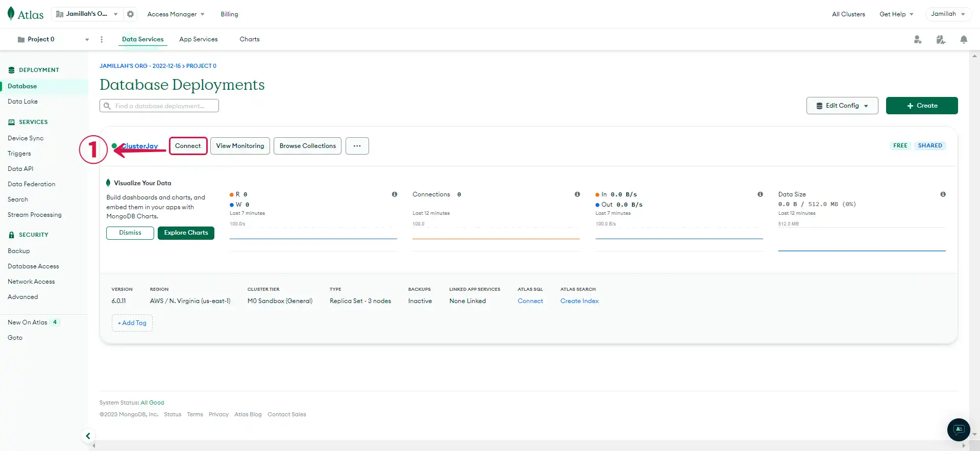Open Triggers in the sidebar
Screen dimensions: 980x451
[19, 154]
